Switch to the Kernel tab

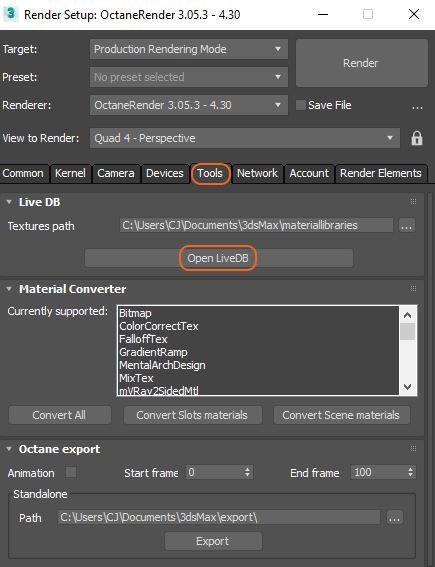tap(70, 173)
